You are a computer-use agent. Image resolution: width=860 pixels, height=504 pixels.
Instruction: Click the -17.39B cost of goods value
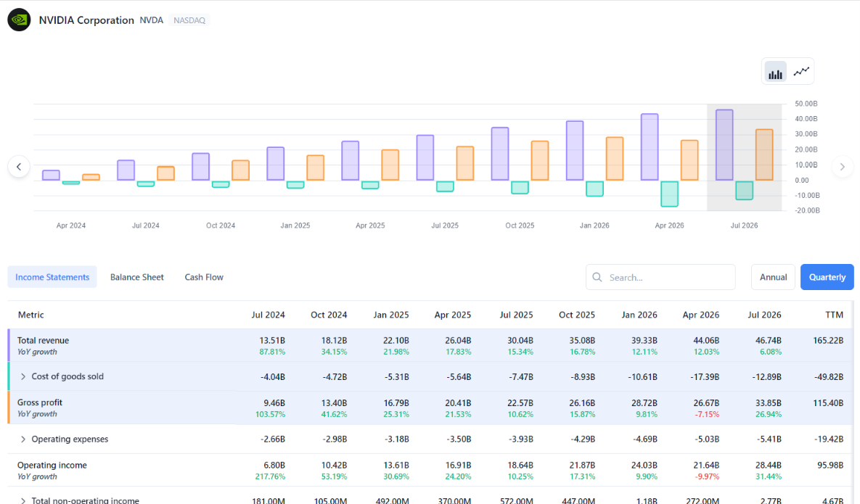point(703,377)
